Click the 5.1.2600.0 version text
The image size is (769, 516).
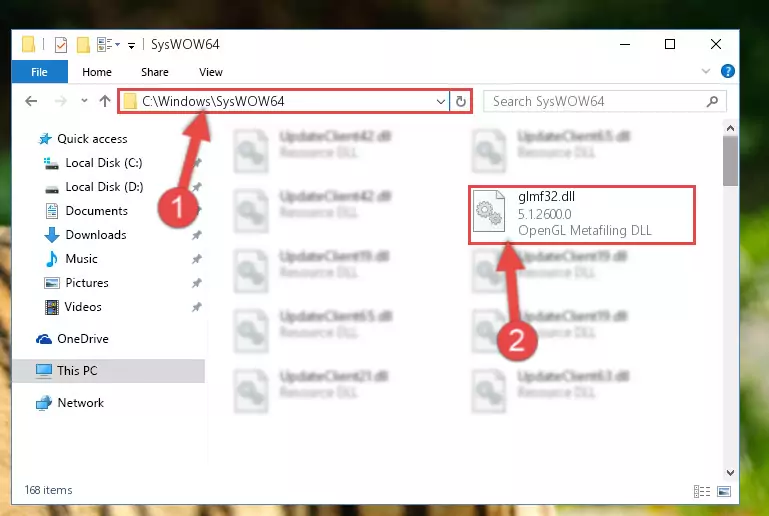[x=544, y=214]
